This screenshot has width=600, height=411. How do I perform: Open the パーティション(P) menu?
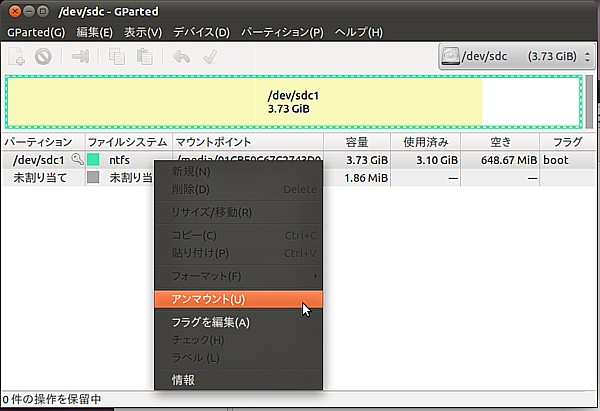point(282,32)
